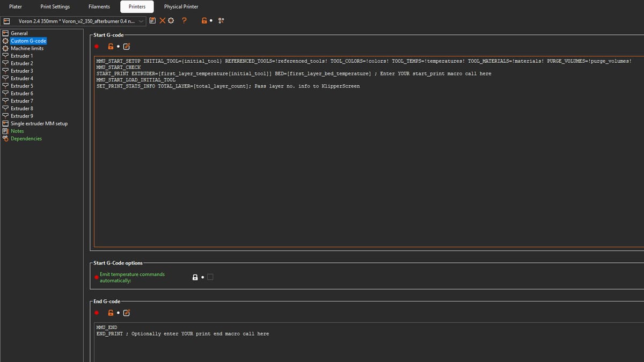Switch to the Plater tab
The width and height of the screenshot is (644, 362).
click(x=16, y=6)
